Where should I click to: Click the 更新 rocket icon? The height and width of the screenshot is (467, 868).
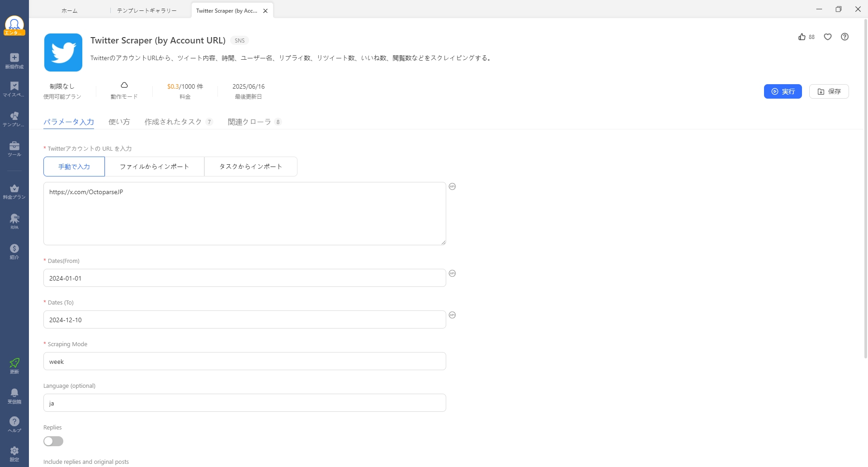point(14,366)
